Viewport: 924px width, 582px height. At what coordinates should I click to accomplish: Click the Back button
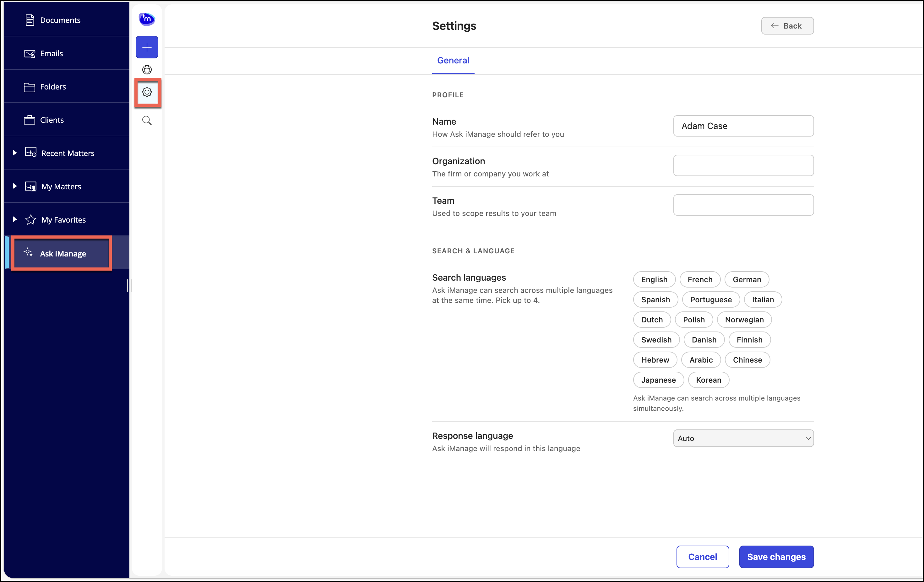pyautogui.click(x=787, y=26)
